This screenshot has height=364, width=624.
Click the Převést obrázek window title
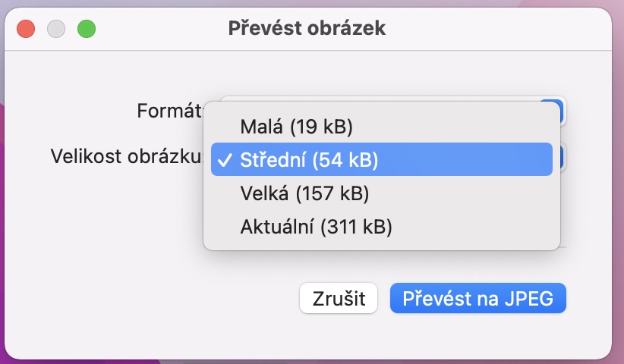pyautogui.click(x=307, y=29)
